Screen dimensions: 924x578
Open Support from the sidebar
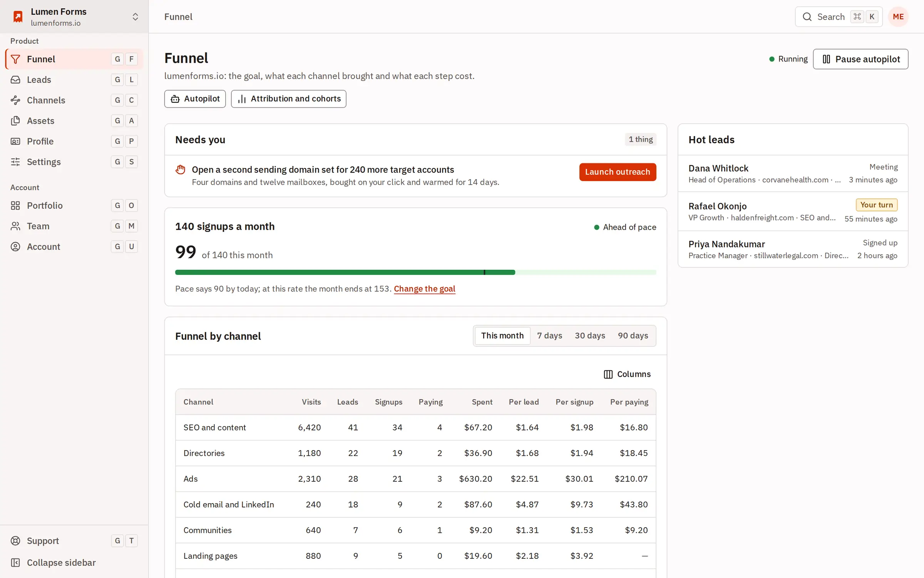pyautogui.click(x=74, y=541)
